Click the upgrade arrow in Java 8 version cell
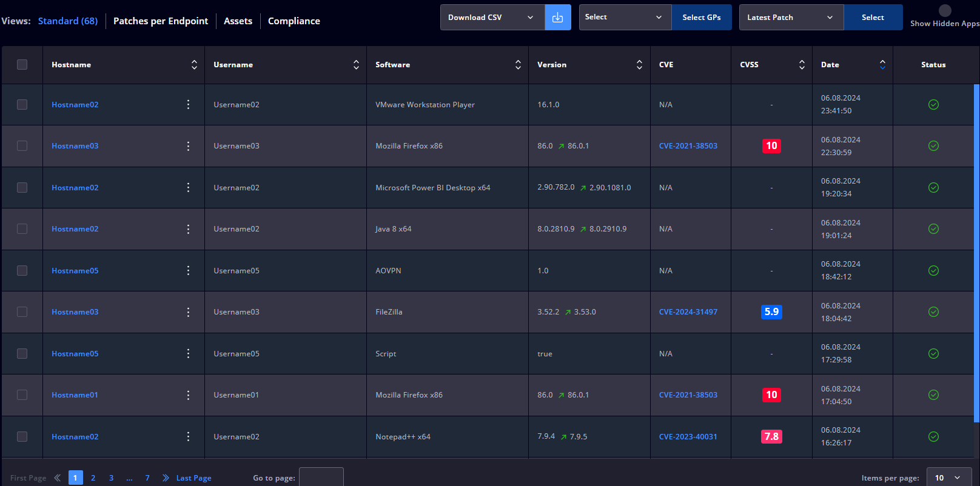 583,229
